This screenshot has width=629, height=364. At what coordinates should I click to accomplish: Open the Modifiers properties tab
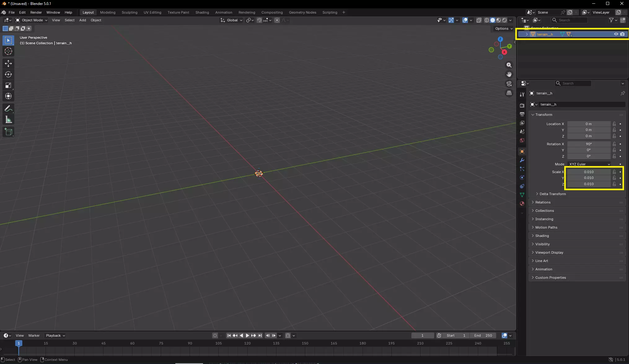522,160
